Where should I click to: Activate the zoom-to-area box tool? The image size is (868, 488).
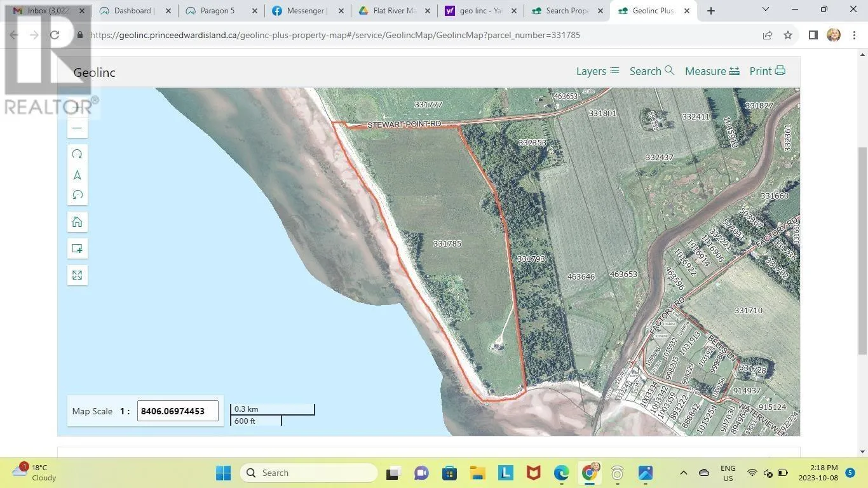point(77,248)
